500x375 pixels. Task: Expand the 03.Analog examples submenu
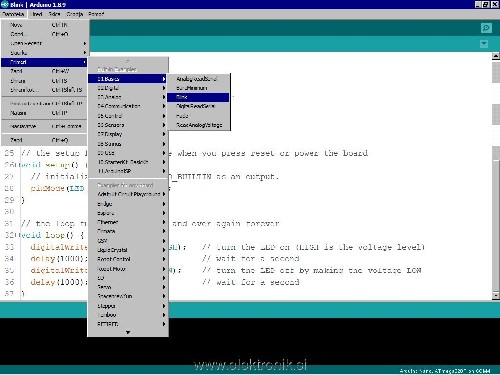pyautogui.click(x=128, y=97)
